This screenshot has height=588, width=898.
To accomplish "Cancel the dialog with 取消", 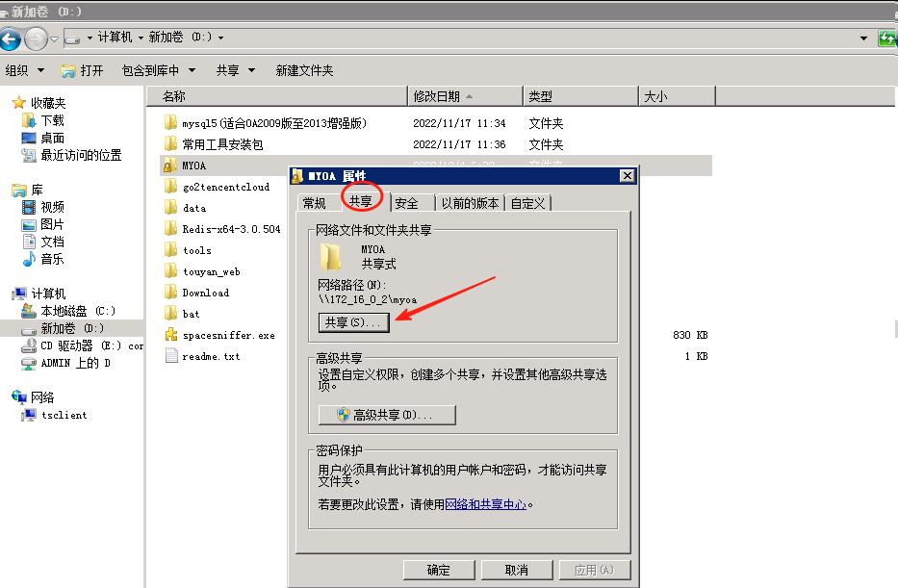I will tap(517, 570).
